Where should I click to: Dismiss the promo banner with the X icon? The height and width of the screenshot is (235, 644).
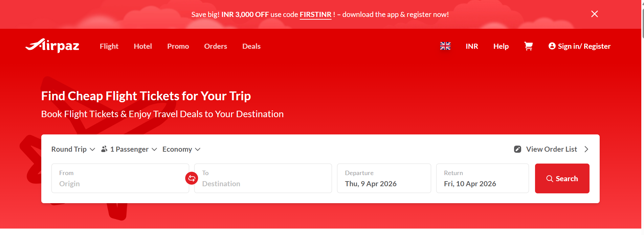[x=594, y=14]
